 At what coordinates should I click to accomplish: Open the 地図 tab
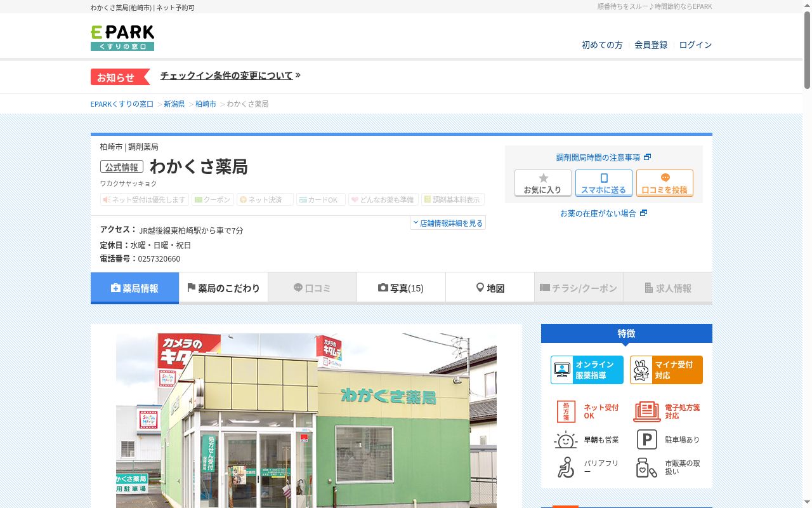click(490, 288)
